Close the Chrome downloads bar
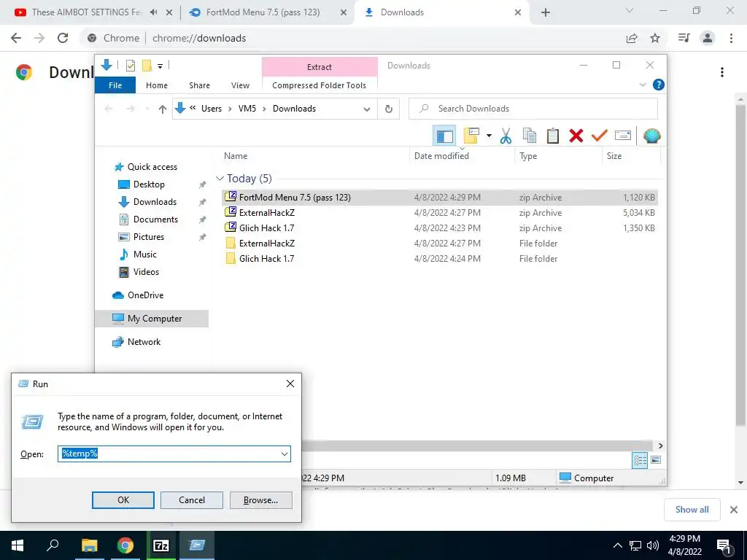 (734, 510)
